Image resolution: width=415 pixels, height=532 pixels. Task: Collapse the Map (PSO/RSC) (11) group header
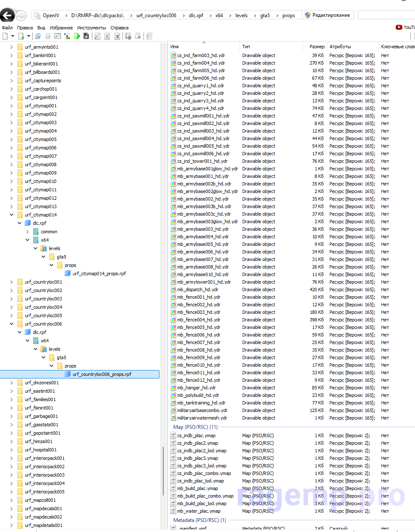[196, 427]
